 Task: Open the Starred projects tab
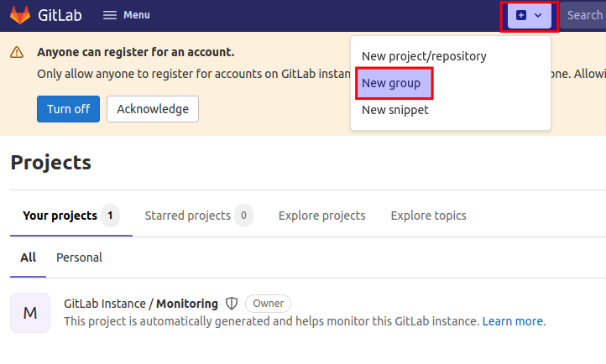click(x=199, y=216)
